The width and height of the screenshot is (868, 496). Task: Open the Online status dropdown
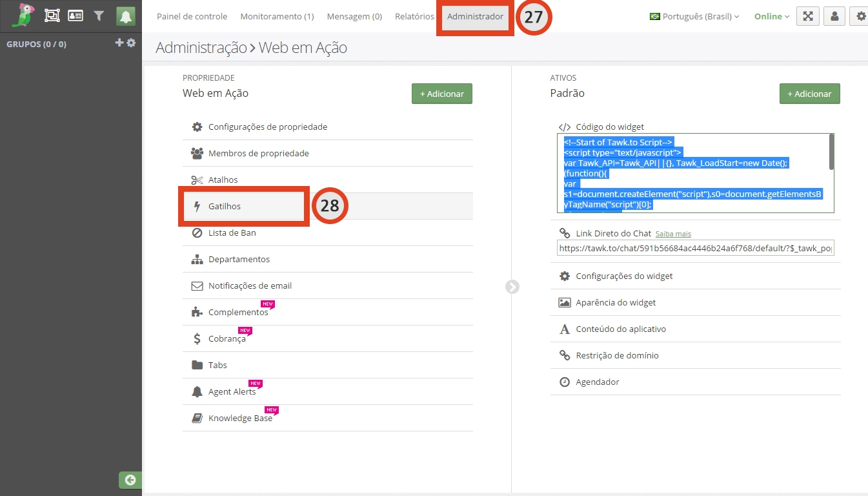772,16
